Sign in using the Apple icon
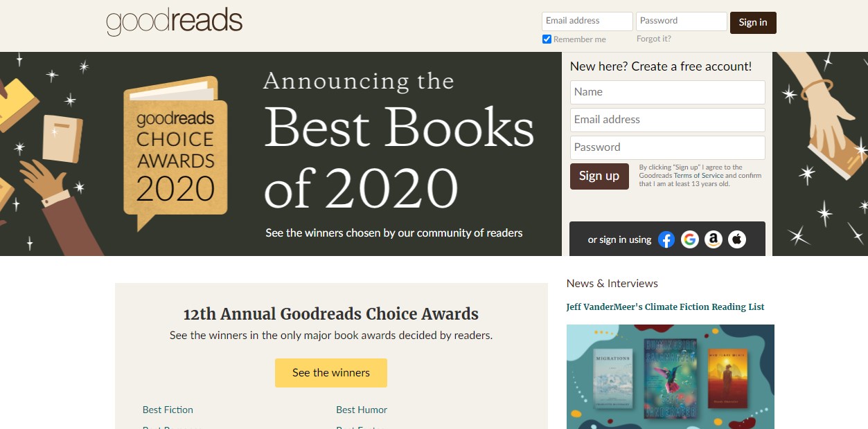The width and height of the screenshot is (868, 429). [737, 239]
